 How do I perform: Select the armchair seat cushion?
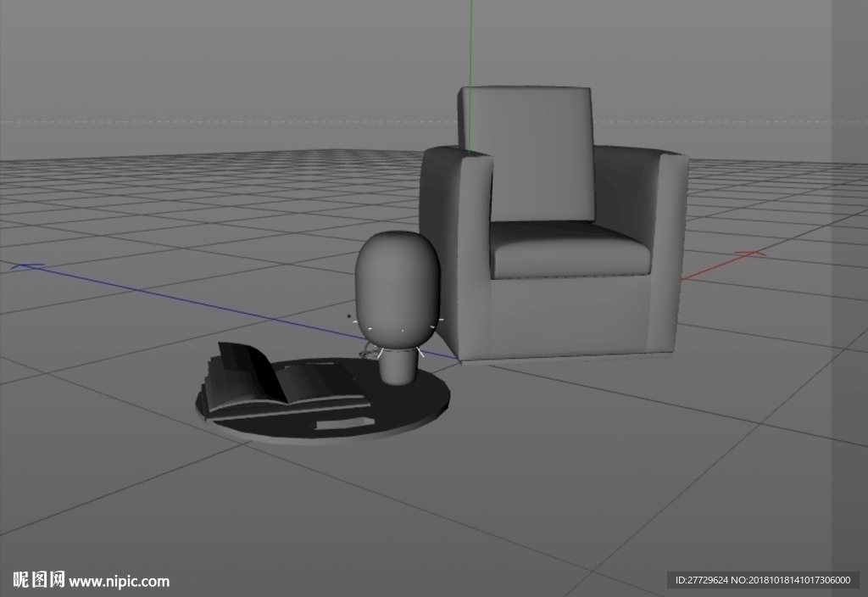click(570, 250)
